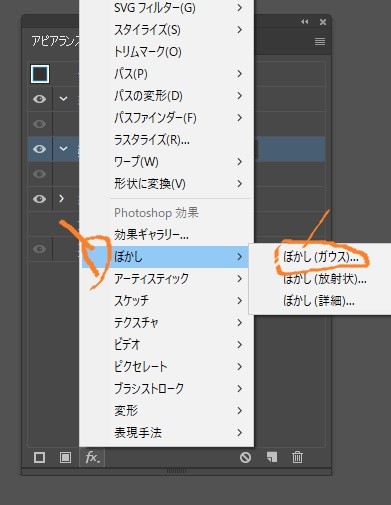The image size is (391, 505).
Task: Toggle visibility eye of first appearance row
Action: point(40,99)
